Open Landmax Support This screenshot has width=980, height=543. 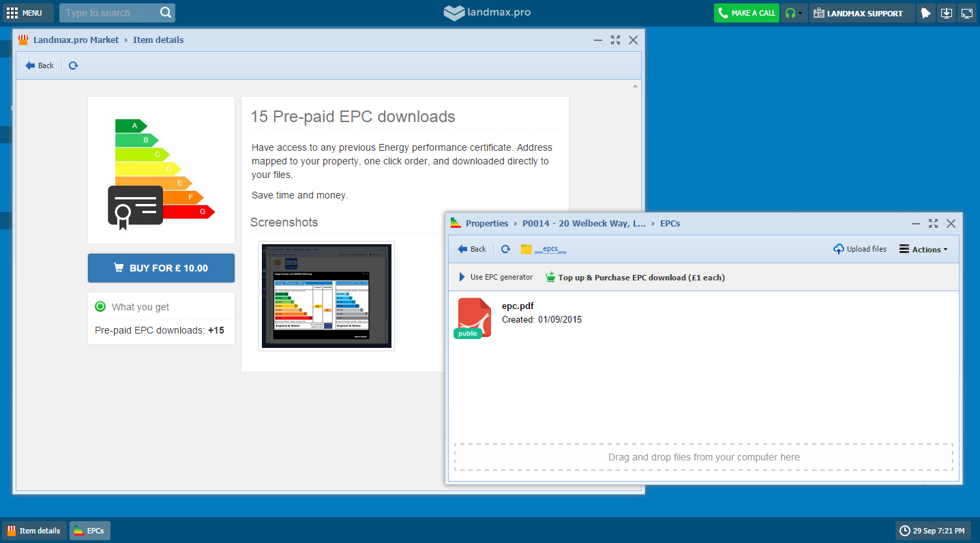tap(862, 13)
